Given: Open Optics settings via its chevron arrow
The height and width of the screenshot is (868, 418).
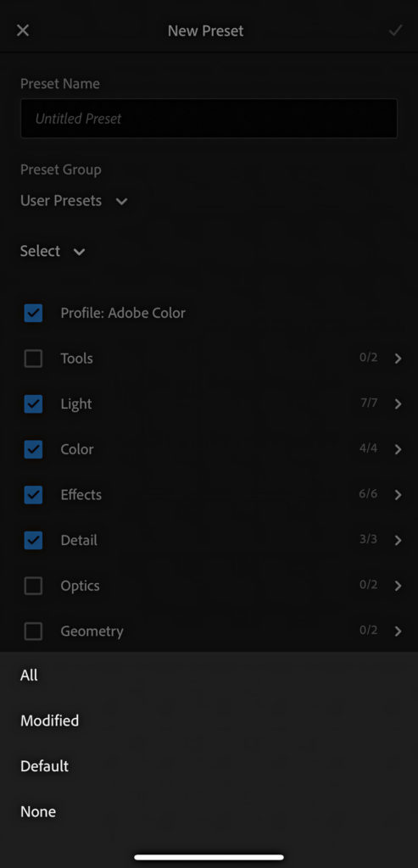Looking at the screenshot, I should 398,586.
